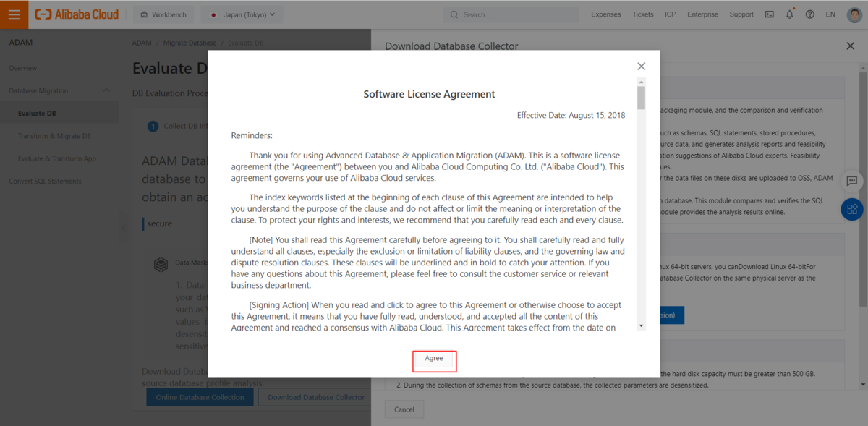Viewport: 868px width, 426px height.
Task: Open the Expenses menu
Action: (605, 14)
